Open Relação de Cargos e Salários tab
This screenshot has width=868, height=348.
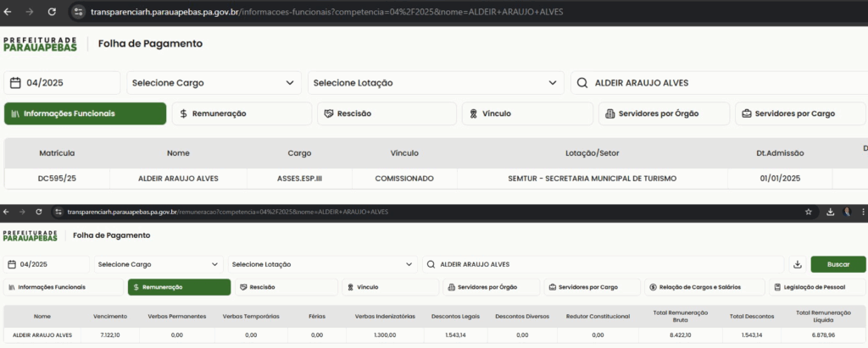point(704,287)
